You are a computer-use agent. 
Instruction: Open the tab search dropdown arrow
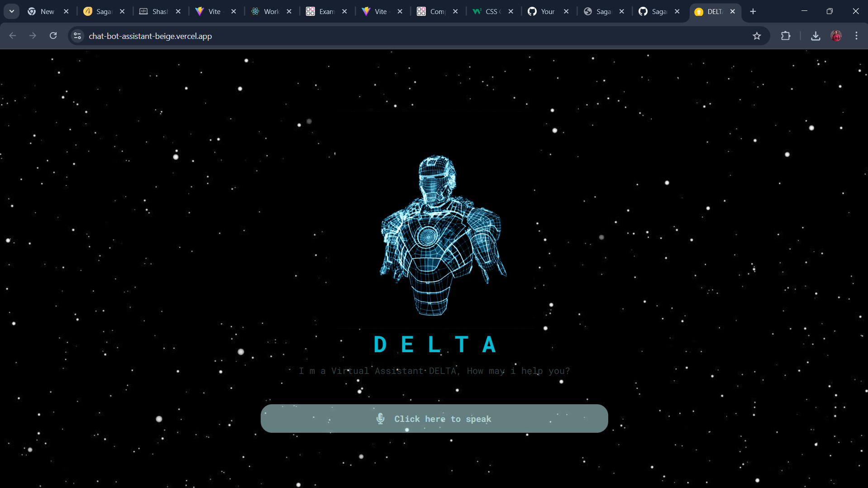[12, 11]
